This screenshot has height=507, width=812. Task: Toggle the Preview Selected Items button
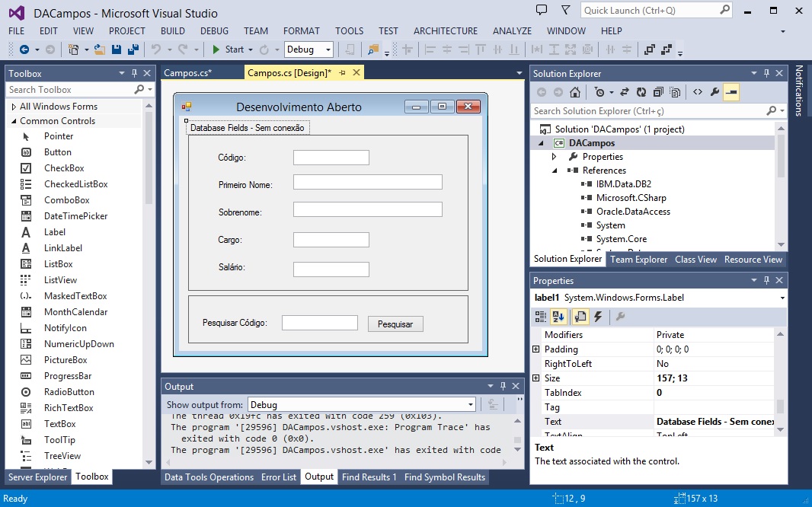point(731,92)
